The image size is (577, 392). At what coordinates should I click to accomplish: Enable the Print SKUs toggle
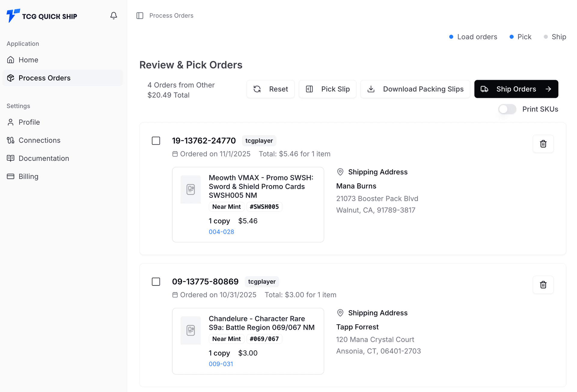click(x=507, y=109)
